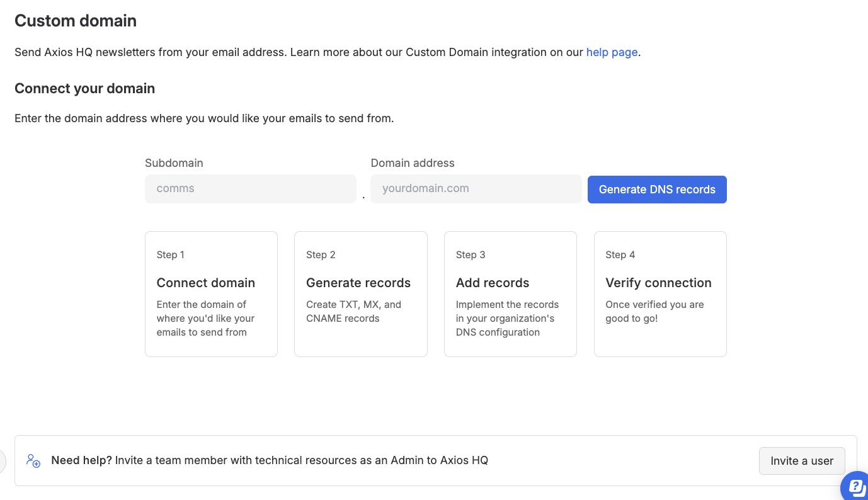The height and width of the screenshot is (500, 868).
Task: Click the 'Send Axios HQ newsletters' description text
Action: pos(328,52)
